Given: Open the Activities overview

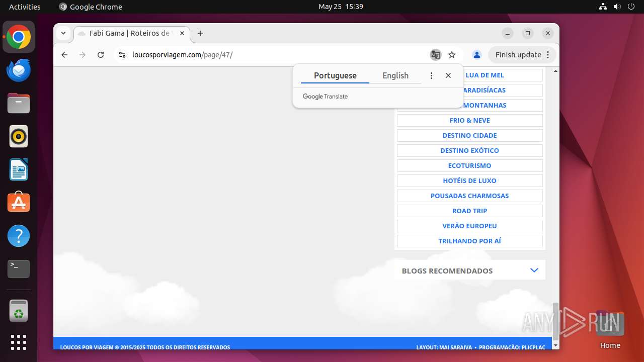Looking at the screenshot, I should tap(25, 7).
